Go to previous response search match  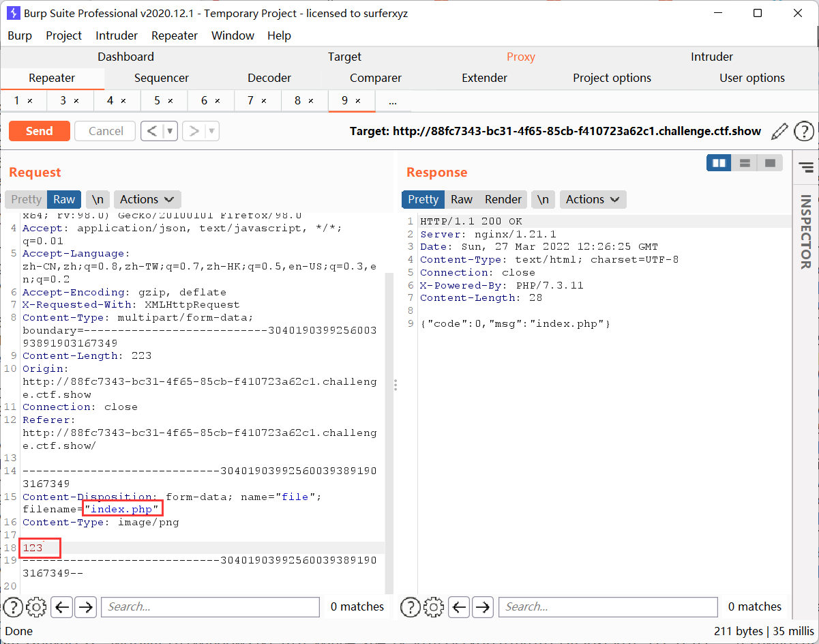coord(460,606)
